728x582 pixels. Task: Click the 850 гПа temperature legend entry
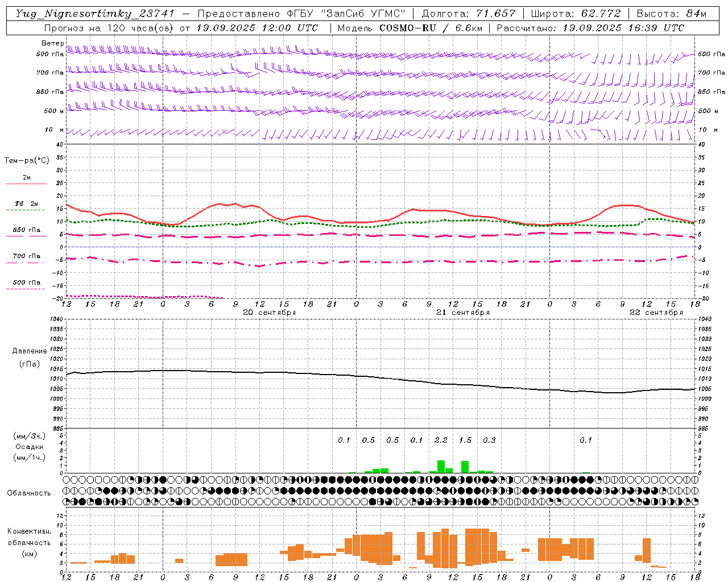tap(27, 230)
